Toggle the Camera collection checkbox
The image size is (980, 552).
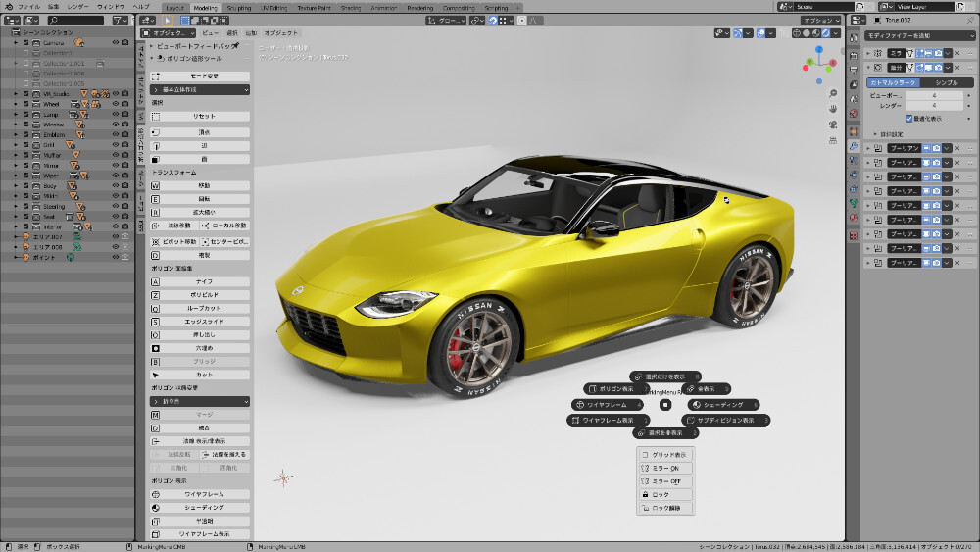25,42
